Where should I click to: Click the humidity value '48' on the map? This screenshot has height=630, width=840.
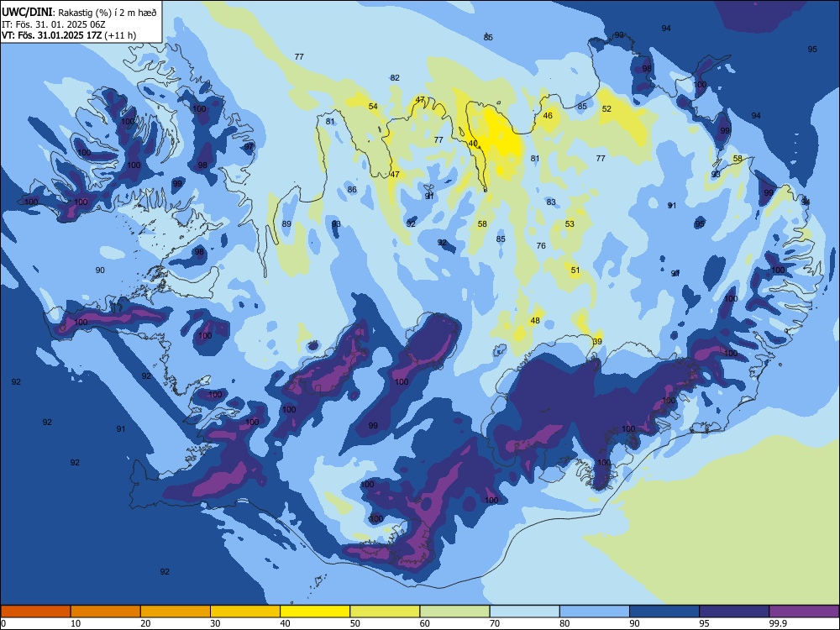point(535,321)
